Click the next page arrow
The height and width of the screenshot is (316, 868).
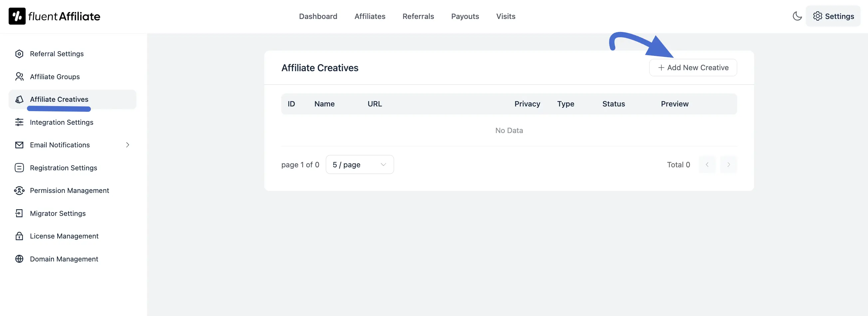[x=729, y=164]
